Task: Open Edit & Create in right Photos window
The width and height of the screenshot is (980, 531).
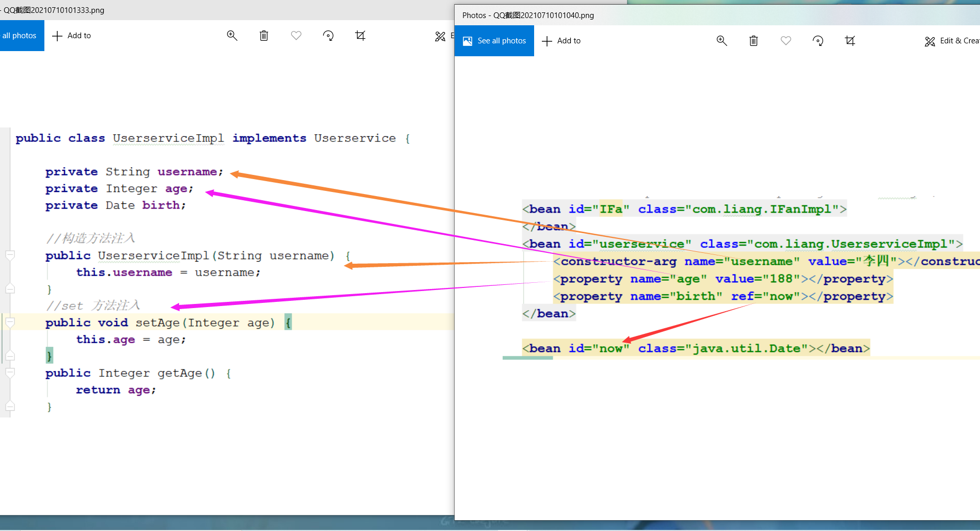Action: coord(952,41)
